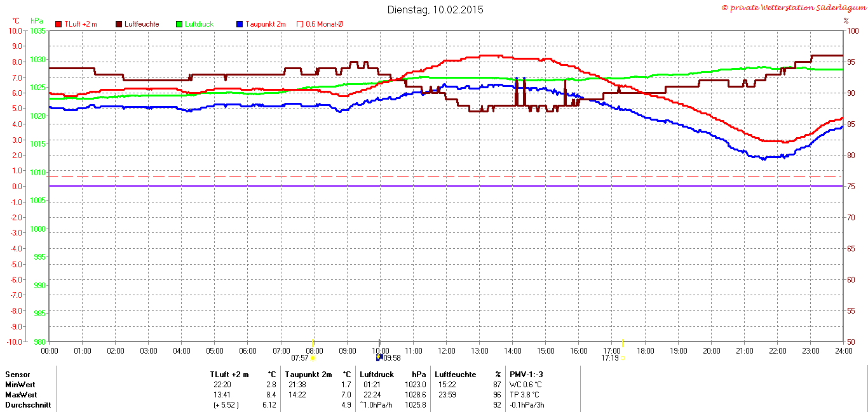Click the 24:00 time axis label

pyautogui.click(x=843, y=350)
